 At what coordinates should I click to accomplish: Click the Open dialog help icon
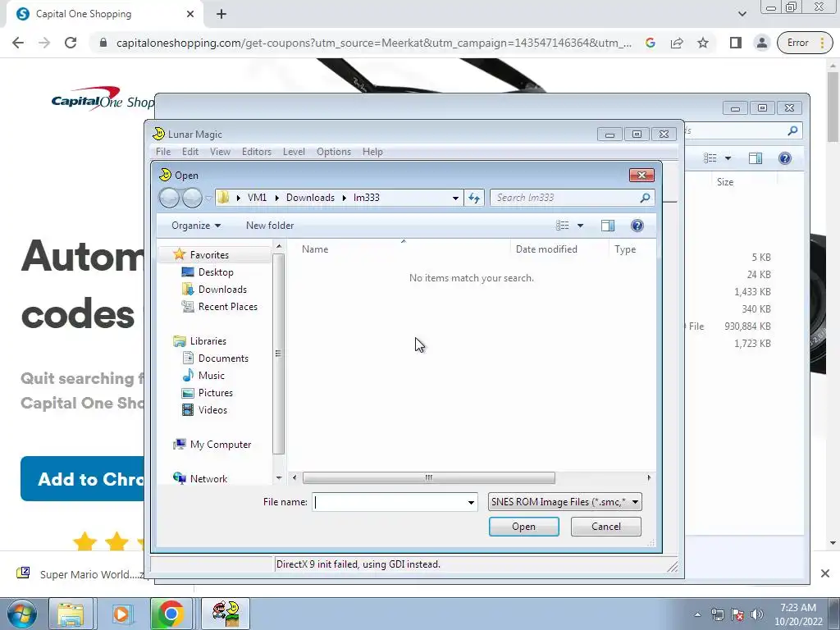637,226
